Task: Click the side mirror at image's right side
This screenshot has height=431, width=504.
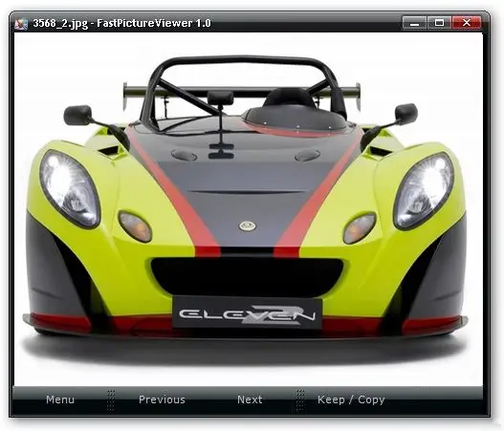Action: 405,114
